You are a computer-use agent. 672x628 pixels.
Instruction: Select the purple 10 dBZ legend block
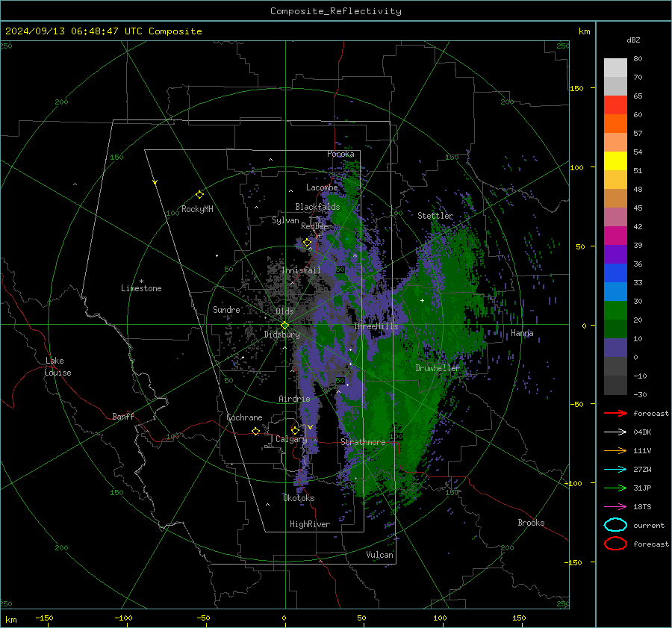(615, 347)
